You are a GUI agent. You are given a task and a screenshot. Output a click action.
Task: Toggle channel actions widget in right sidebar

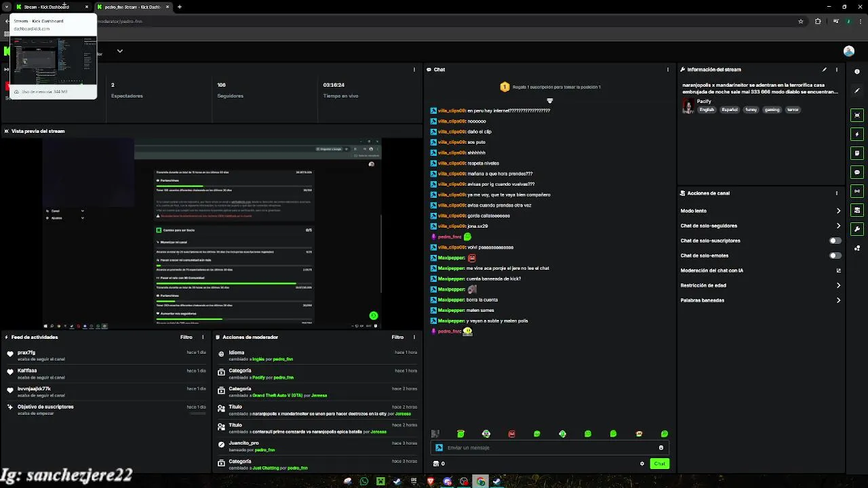coord(857,210)
